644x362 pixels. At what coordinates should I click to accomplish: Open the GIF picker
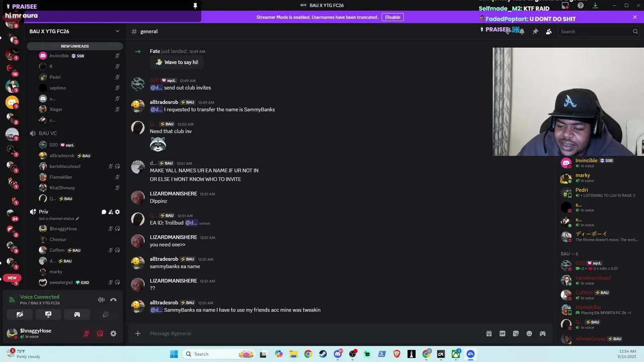pyautogui.click(x=502, y=333)
